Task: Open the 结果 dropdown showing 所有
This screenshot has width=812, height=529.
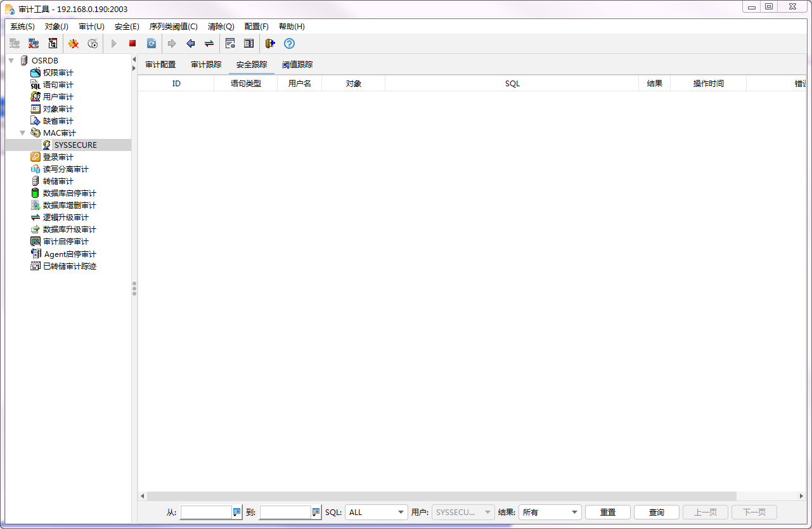Action: [550, 512]
